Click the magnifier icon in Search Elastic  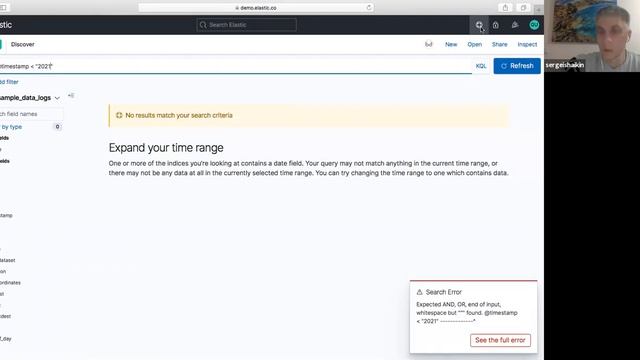[x=203, y=25]
